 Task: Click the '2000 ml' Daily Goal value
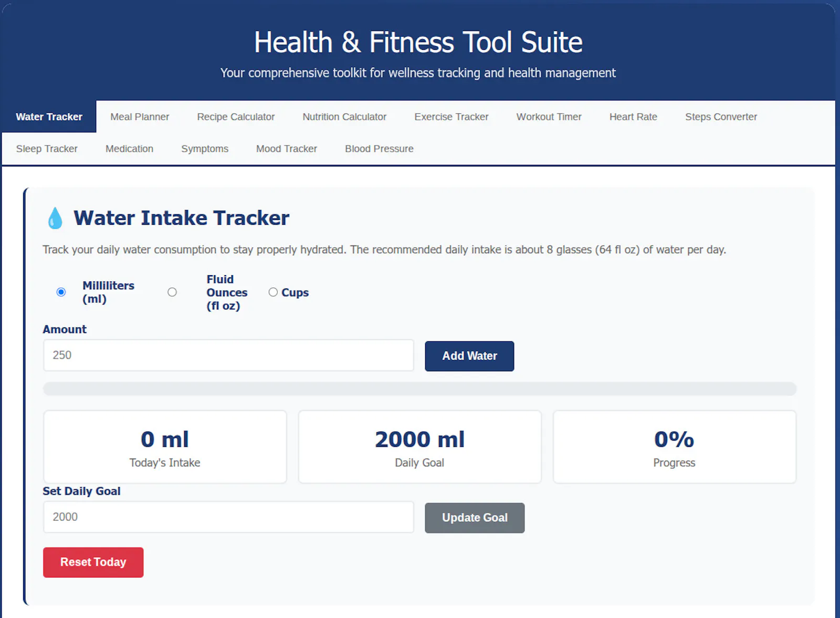click(419, 439)
